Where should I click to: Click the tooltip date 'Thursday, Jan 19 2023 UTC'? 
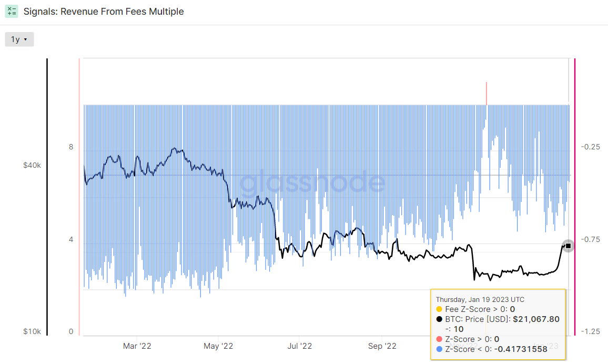pos(480,299)
